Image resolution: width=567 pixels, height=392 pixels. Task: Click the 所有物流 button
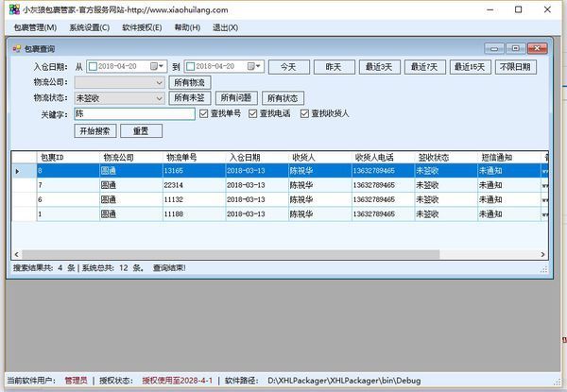click(190, 82)
